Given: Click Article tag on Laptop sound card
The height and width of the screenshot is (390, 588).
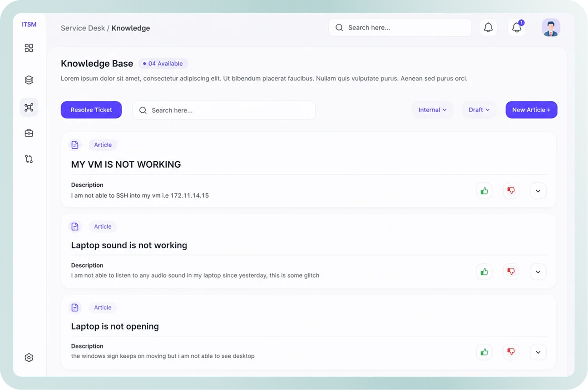Looking at the screenshot, I should click(x=103, y=226).
